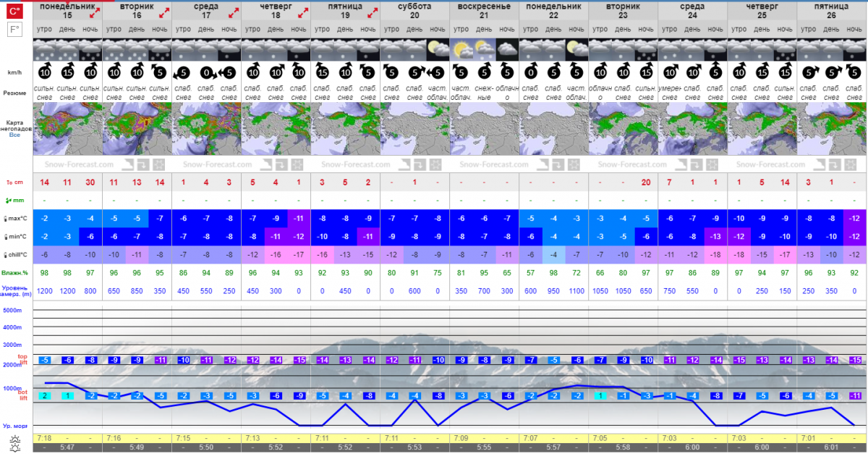Viewport: 868px width, 454px height.
Task: Select the 'суббота 20' day header
Action: point(414,10)
